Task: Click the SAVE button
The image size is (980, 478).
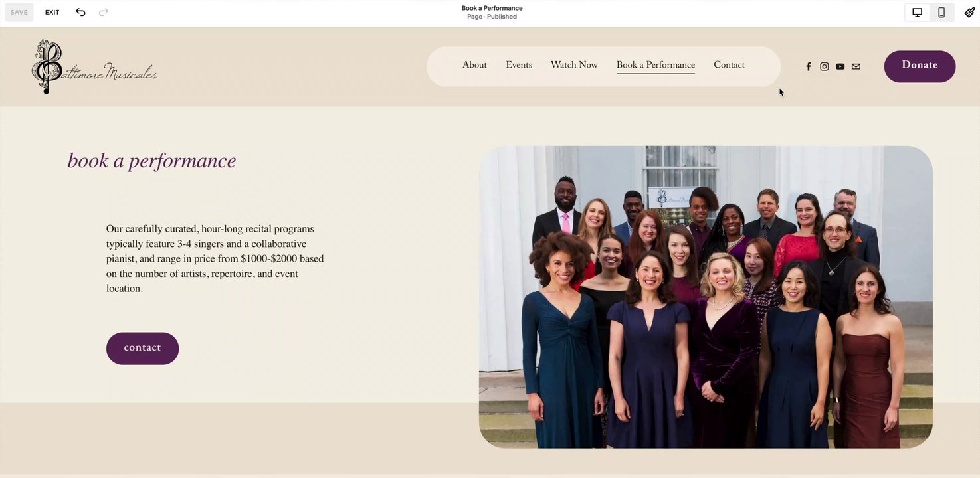Action: (19, 12)
